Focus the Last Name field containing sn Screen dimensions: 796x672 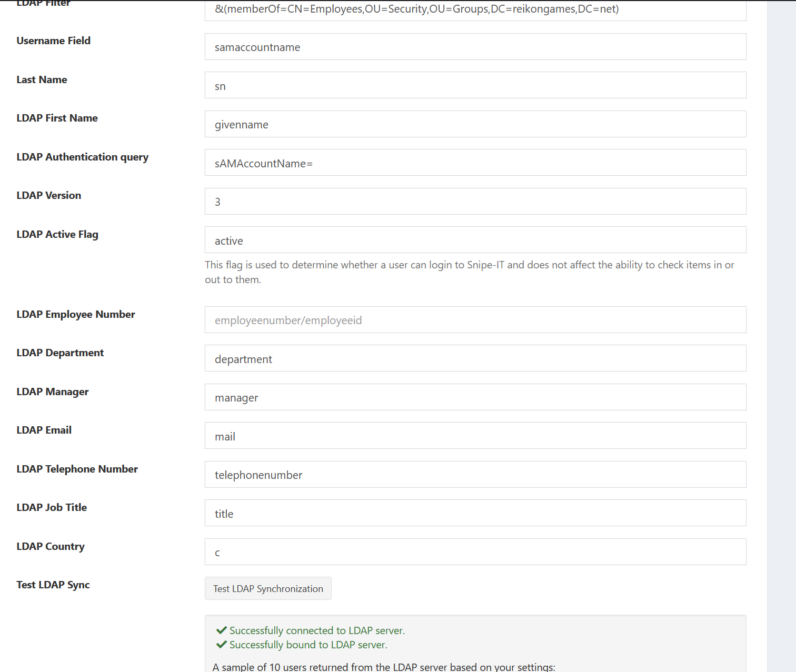(475, 85)
